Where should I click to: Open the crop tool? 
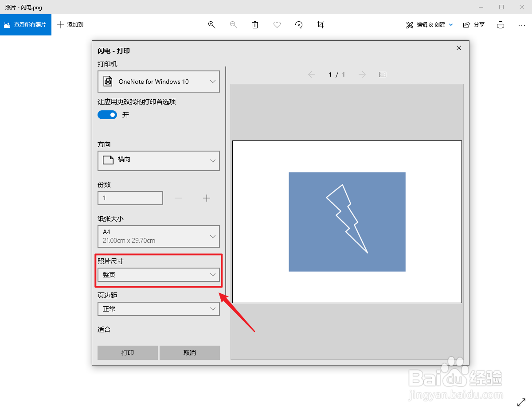click(x=321, y=25)
